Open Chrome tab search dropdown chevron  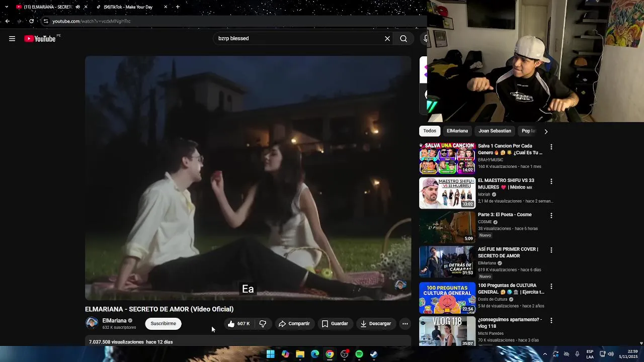6,7
